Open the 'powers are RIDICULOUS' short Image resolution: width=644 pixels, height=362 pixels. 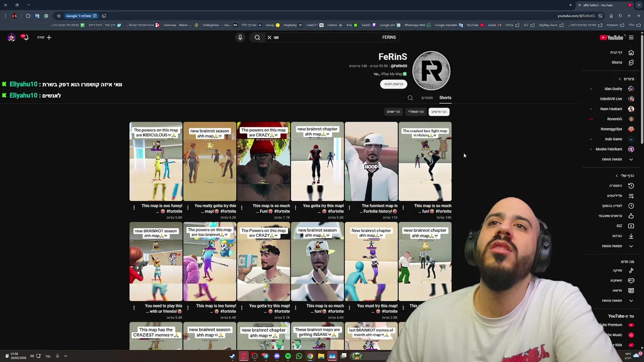tap(156, 161)
